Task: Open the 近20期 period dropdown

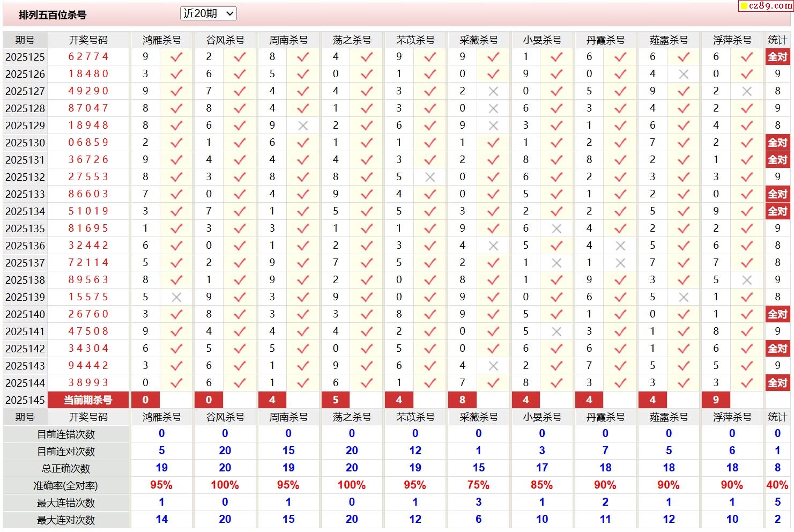Action: [208, 14]
